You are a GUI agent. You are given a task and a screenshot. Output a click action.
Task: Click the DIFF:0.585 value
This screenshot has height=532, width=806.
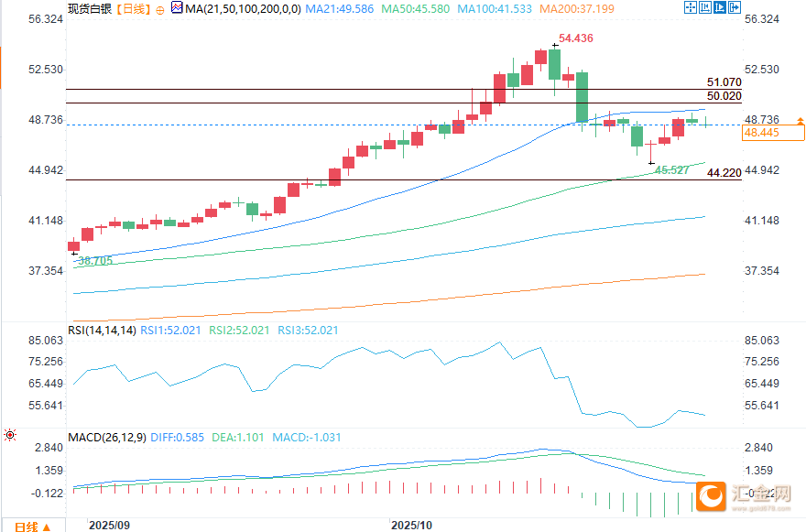point(178,438)
